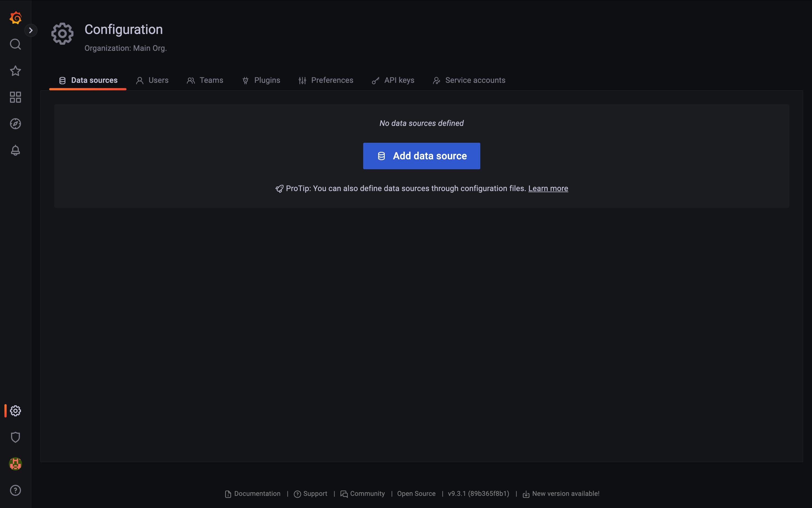Open Server admin shield icon
The image size is (812, 508).
(x=15, y=437)
